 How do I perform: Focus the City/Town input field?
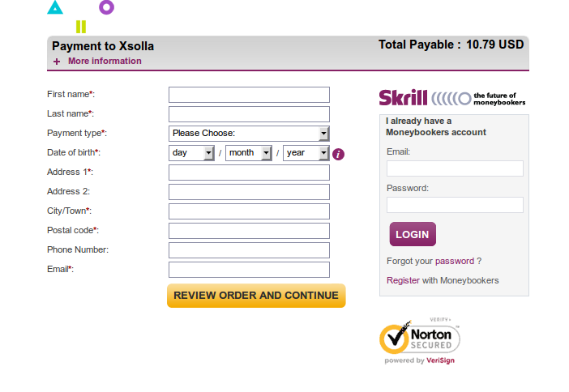pos(249,211)
